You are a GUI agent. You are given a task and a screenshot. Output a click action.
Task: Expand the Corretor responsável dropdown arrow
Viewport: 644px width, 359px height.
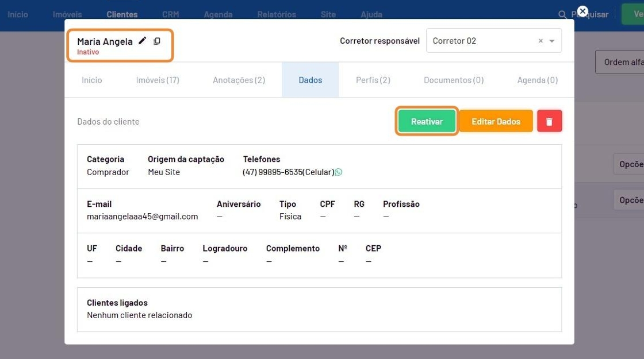tap(552, 41)
